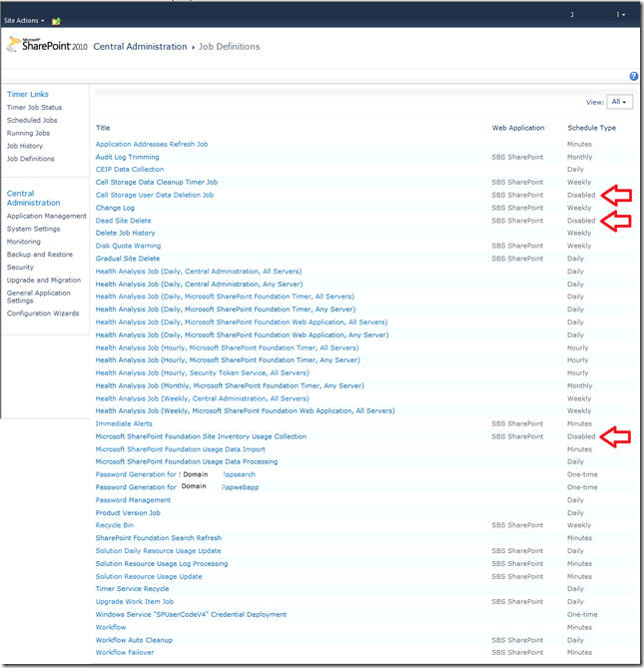Open Cell Storage User Data Deletion Job

pyautogui.click(x=155, y=195)
